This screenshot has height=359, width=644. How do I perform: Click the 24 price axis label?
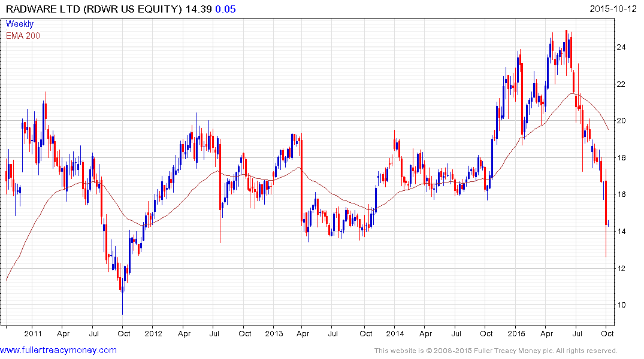click(621, 47)
